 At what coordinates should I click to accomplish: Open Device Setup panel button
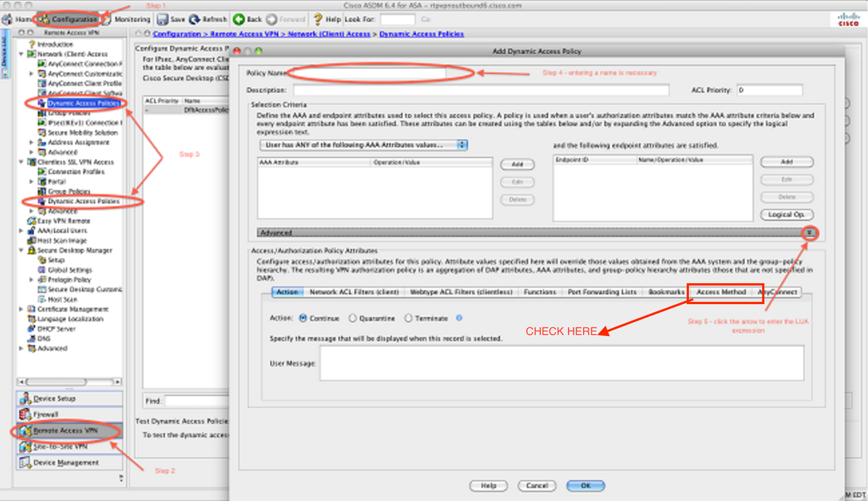click(70, 399)
